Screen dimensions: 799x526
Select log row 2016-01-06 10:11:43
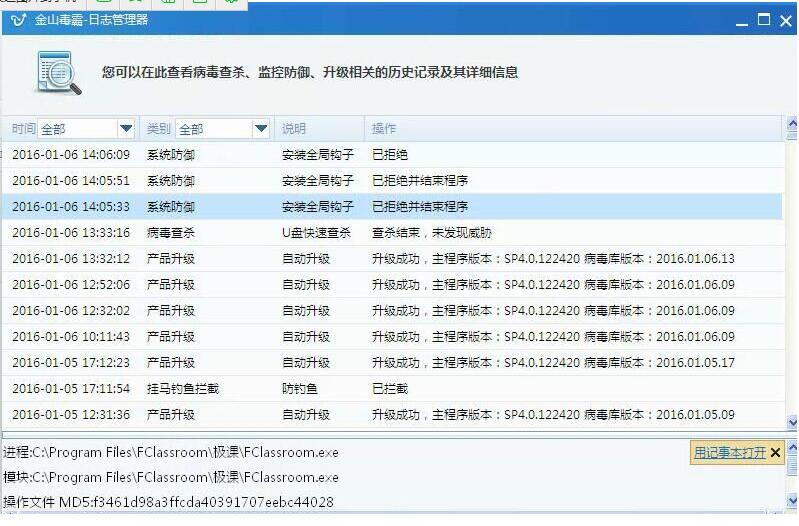pyautogui.click(x=392, y=336)
